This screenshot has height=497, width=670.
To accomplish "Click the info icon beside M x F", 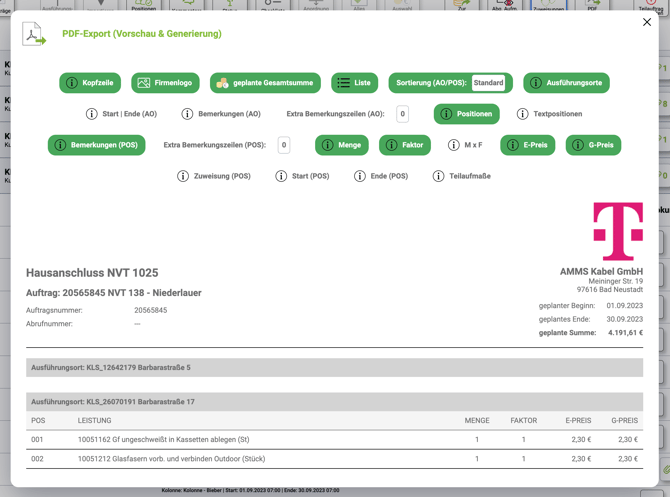I will pyautogui.click(x=454, y=145).
